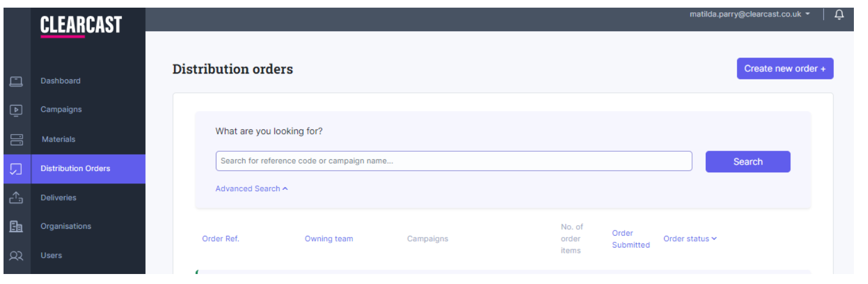Click the Organisations building icon
The height and width of the screenshot is (284, 868).
[x=16, y=226]
